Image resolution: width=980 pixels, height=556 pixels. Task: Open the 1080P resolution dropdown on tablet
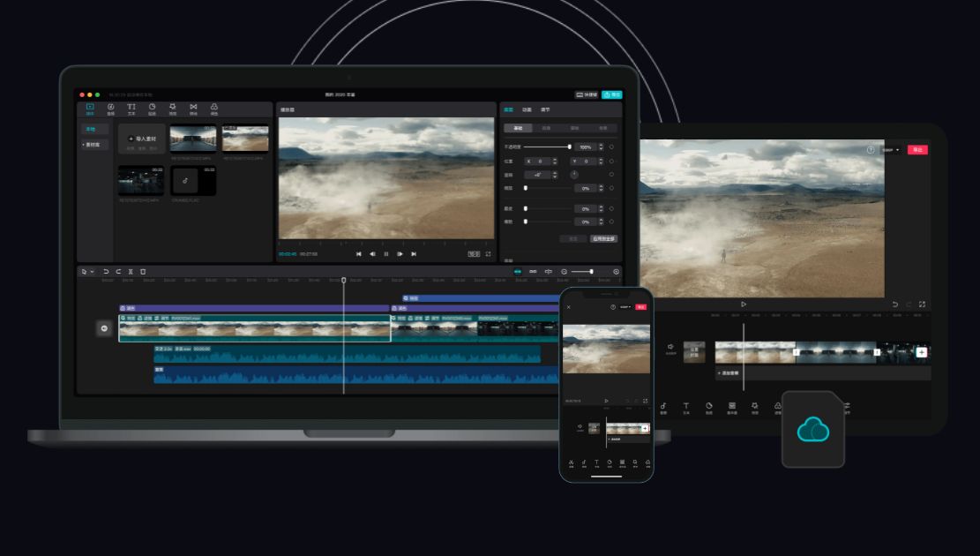(x=891, y=150)
